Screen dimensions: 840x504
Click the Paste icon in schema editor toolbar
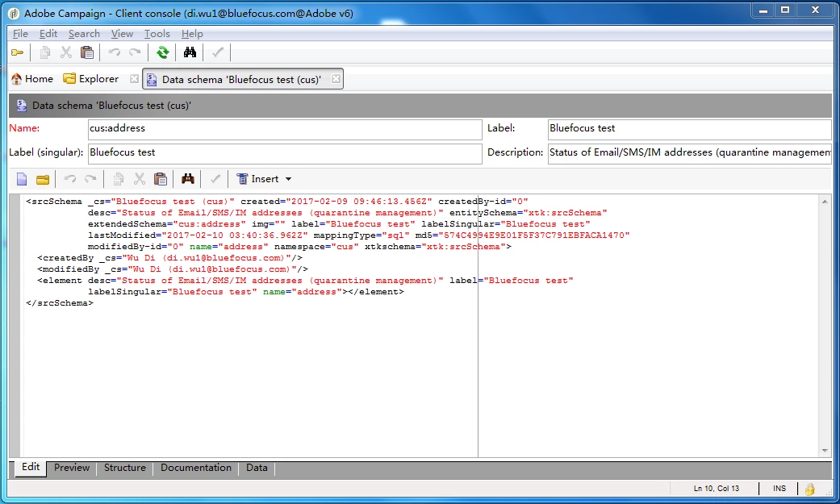click(x=161, y=179)
